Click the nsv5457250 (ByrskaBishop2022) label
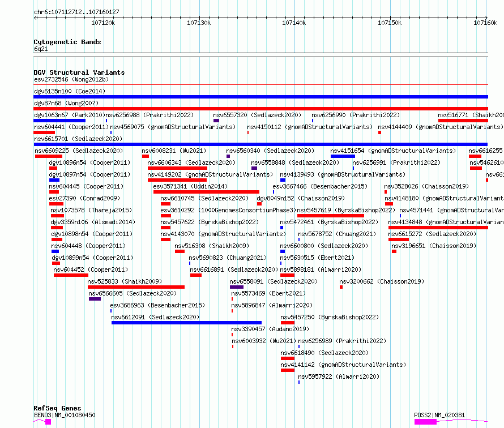The width and height of the screenshot is (504, 428). click(330, 317)
